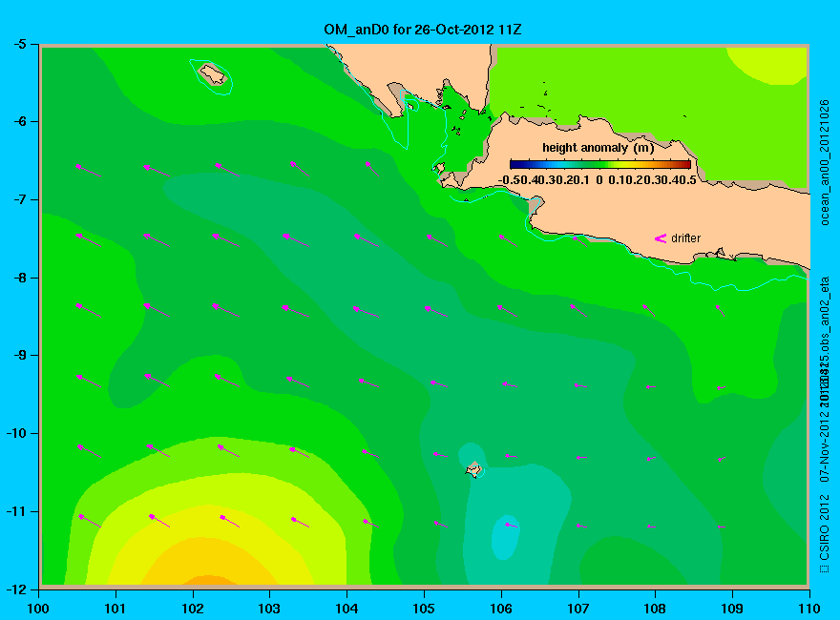The width and height of the screenshot is (840, 620).
Task: Click the magenta drifter arrow legend symbol
Action: [x=661, y=238]
